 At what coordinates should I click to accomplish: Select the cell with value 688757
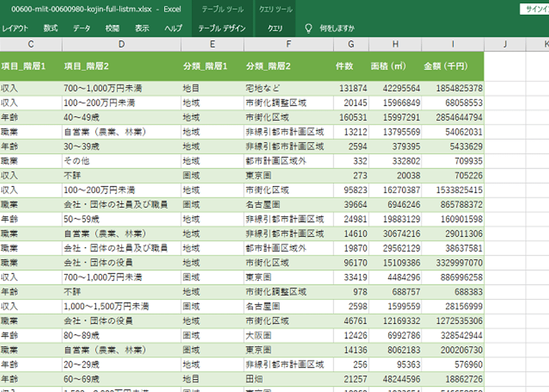coord(395,292)
